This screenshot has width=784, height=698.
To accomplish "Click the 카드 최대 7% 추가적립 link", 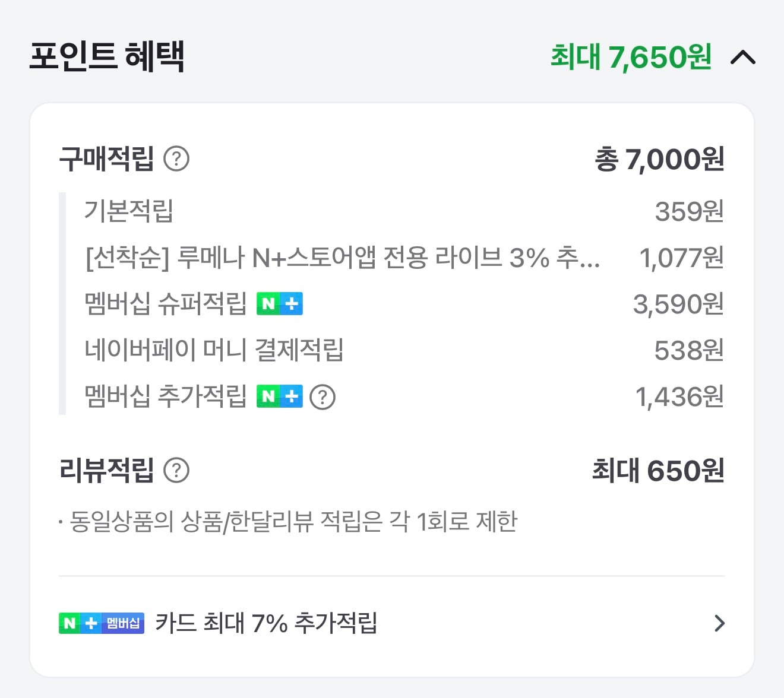I will click(x=267, y=623).
